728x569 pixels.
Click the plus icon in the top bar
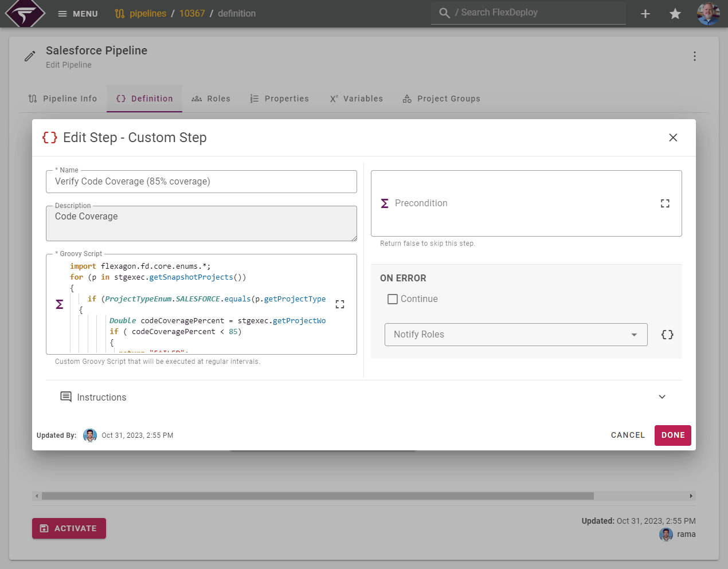click(645, 14)
